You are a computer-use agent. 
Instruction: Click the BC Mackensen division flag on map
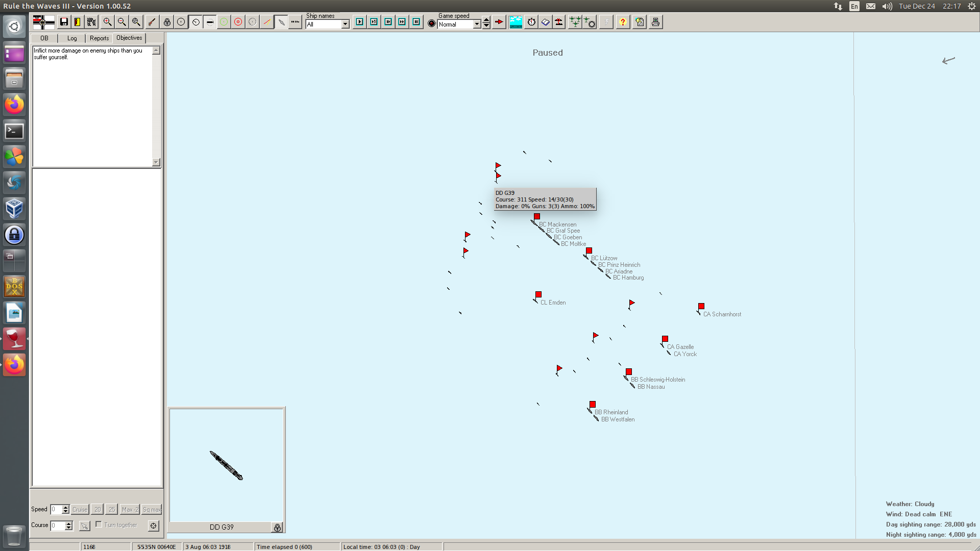coord(537,217)
